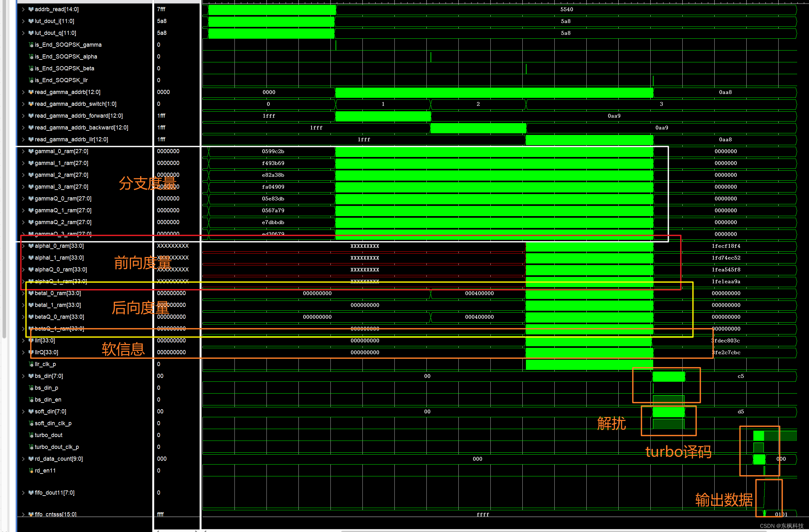Click the gammaQ_0_ram bus icon

tap(31, 199)
